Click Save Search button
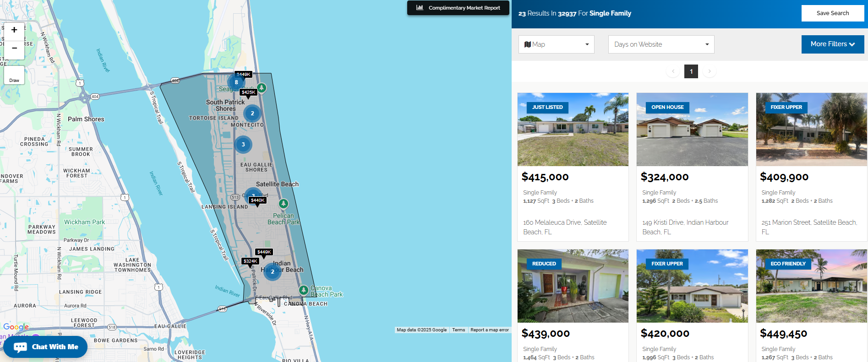Viewport: 868px width, 362px height. pos(833,13)
